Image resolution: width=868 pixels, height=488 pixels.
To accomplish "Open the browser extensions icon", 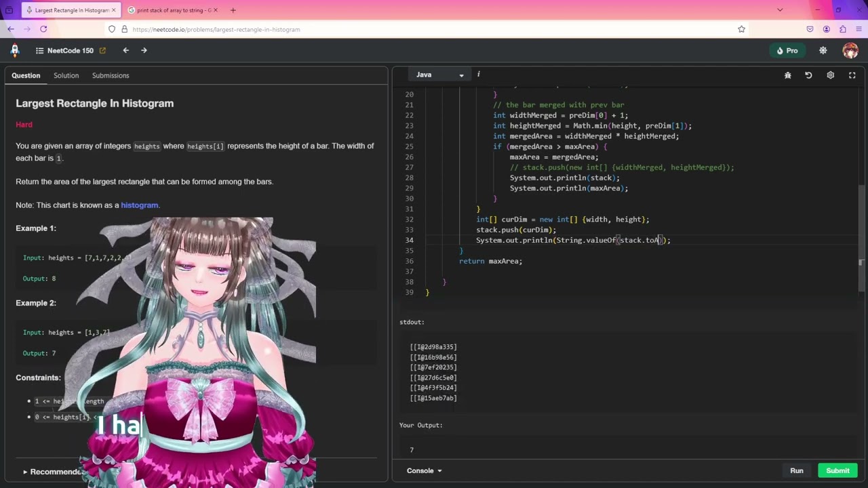I will point(843,29).
